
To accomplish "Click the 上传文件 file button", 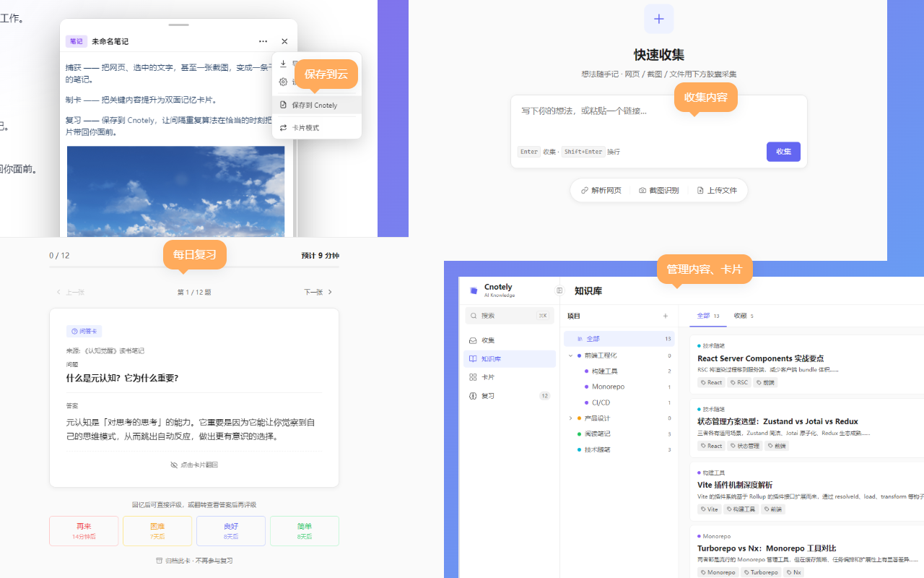I will pyautogui.click(x=717, y=191).
